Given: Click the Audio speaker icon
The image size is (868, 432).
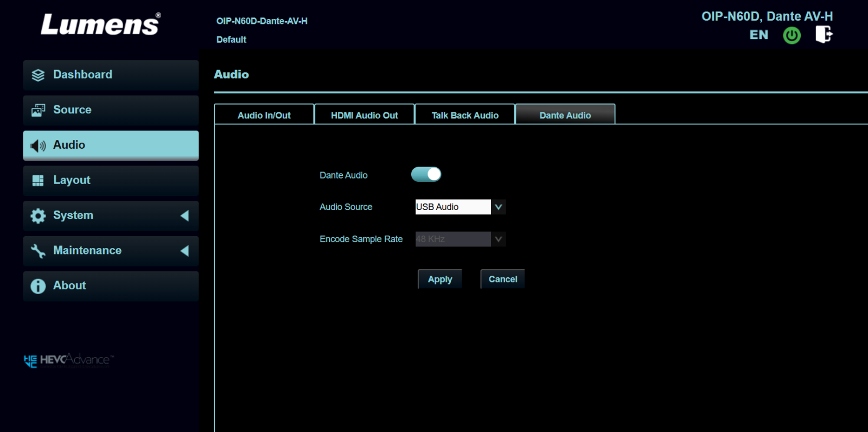Looking at the screenshot, I should tap(38, 145).
